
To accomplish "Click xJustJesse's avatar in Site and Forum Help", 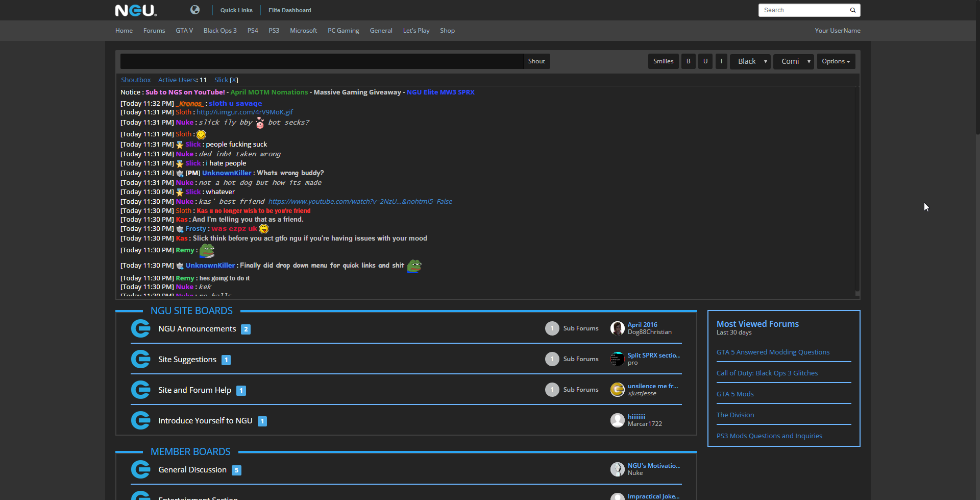I will pos(617,390).
